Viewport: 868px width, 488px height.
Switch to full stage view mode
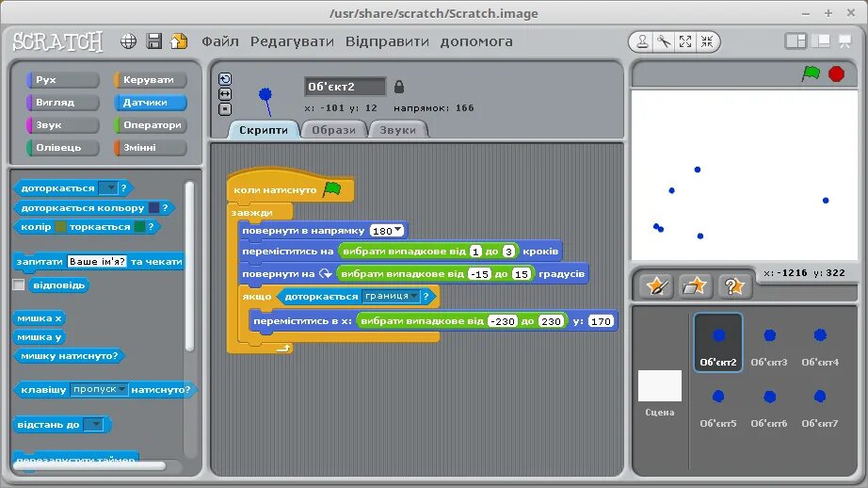pyautogui.click(x=820, y=41)
